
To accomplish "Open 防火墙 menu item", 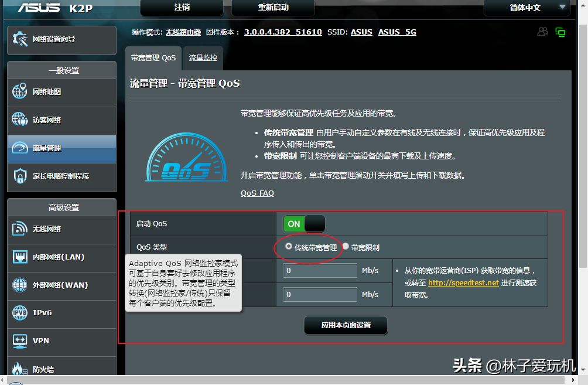I will pyautogui.click(x=62, y=367).
